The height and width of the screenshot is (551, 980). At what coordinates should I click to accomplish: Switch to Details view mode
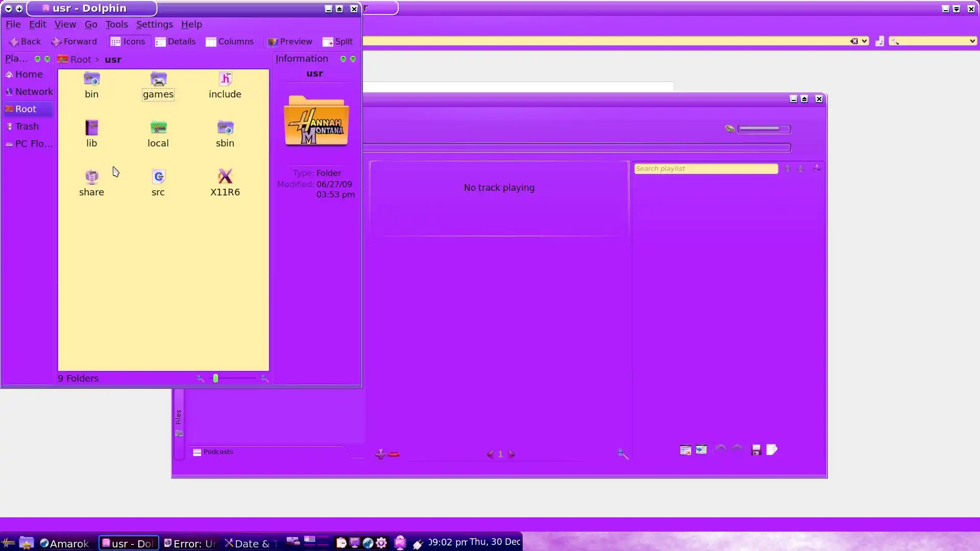175,42
